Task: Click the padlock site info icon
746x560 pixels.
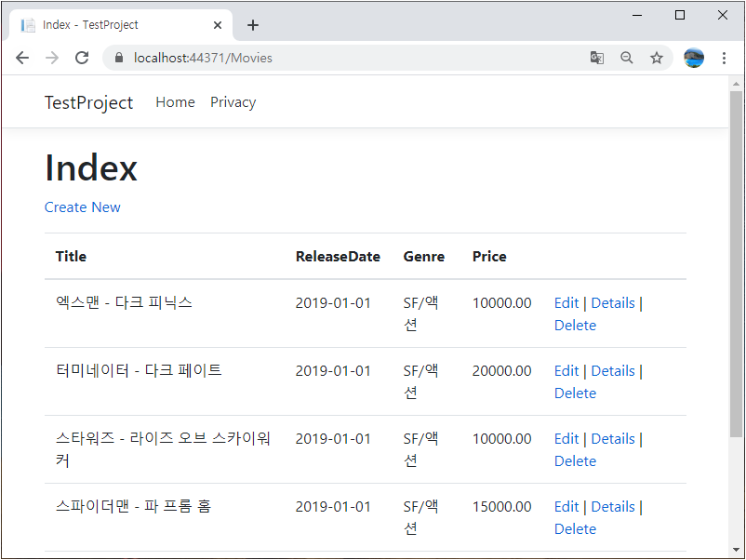Action: pos(119,58)
